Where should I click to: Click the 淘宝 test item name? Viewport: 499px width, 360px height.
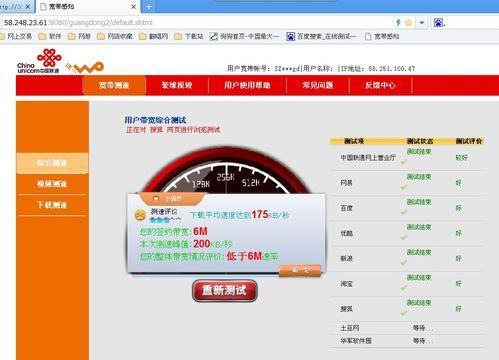pyautogui.click(x=346, y=284)
